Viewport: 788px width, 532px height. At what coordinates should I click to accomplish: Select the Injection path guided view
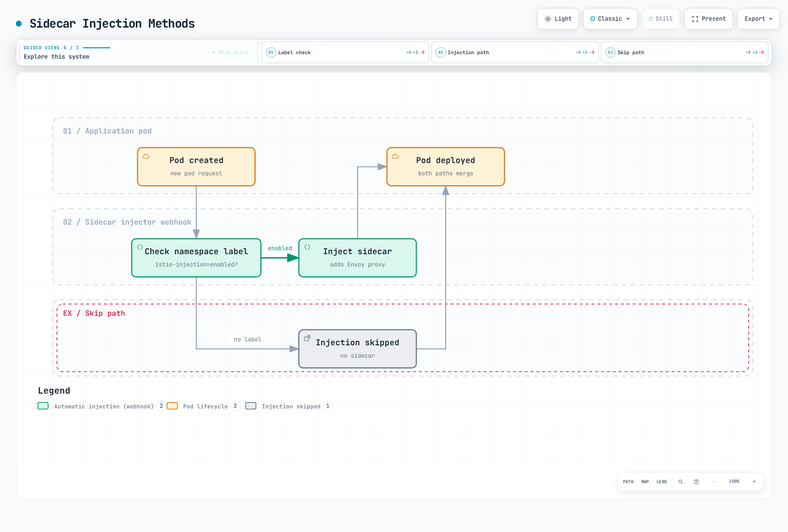coord(515,52)
